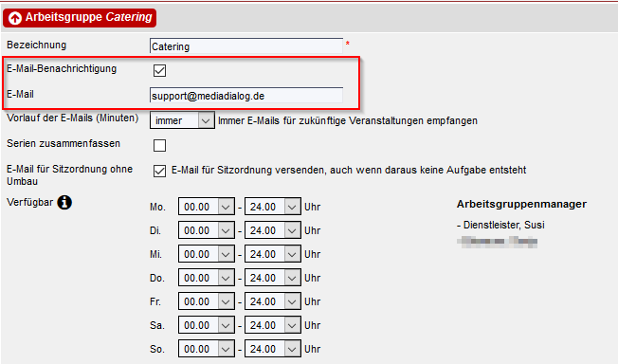The height and width of the screenshot is (364, 618).
Task: Click the Arbeitsgruppenmanager heading
Action: 521,205
